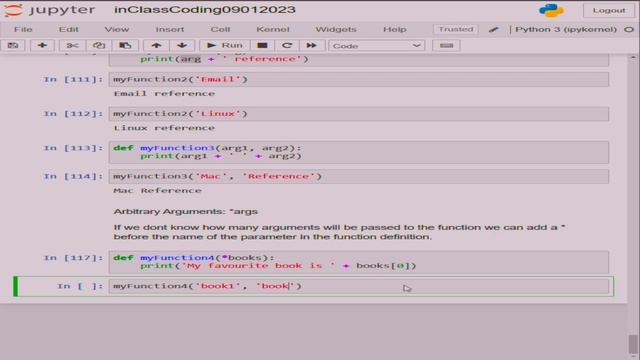Open the View menu

[117, 29]
